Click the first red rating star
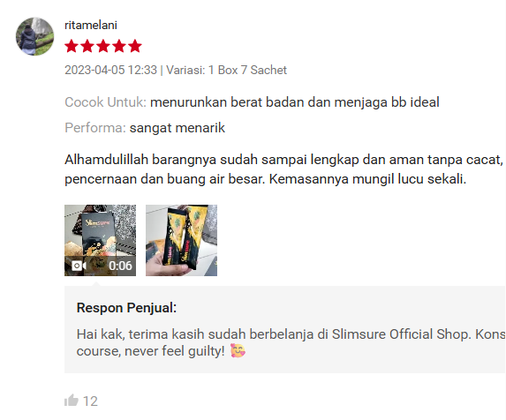Screen dimensions: 506x420 click(x=72, y=46)
